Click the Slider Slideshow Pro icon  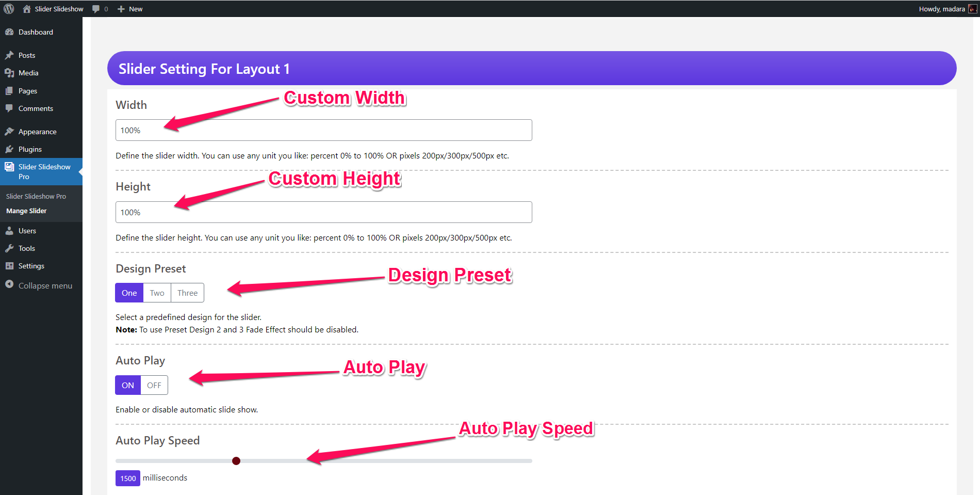[x=9, y=167]
